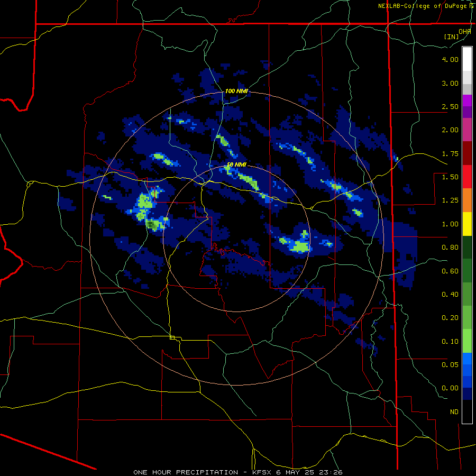The image size is (476, 476).
Task: Click the 'KFSX' station identifier in caption
Action: pyautogui.click(x=263, y=472)
